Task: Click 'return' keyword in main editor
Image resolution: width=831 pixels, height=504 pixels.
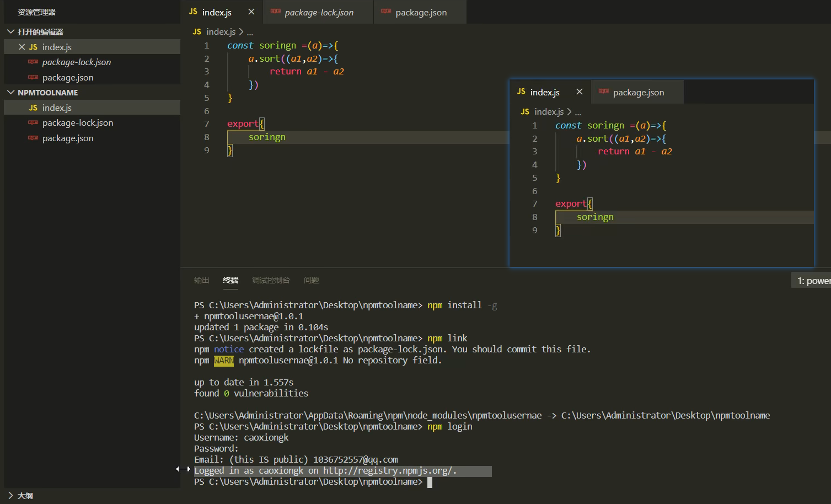Action: click(x=286, y=72)
